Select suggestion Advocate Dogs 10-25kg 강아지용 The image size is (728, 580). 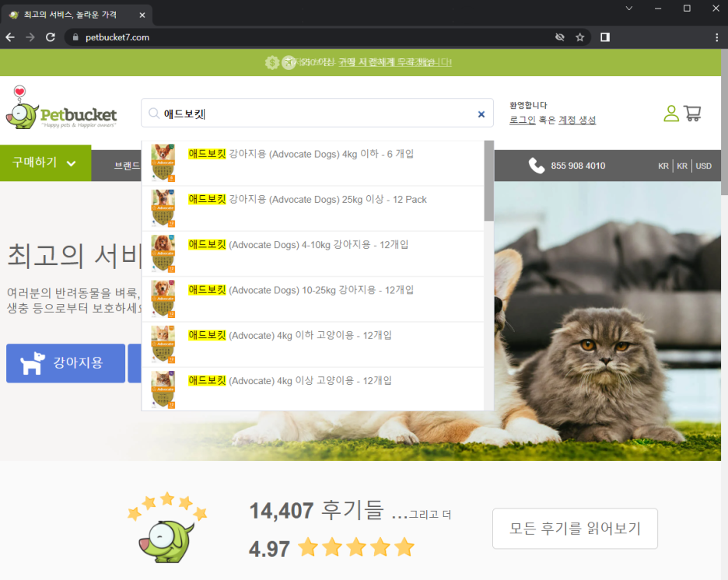tap(313, 299)
